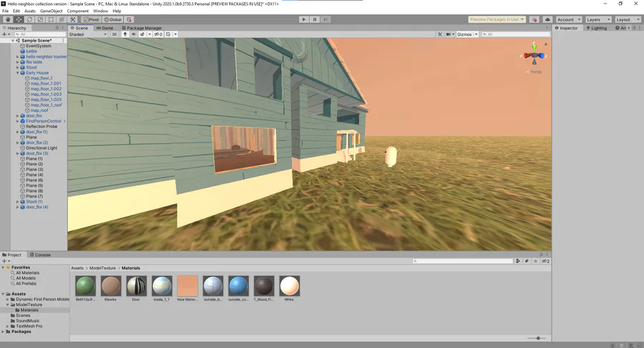The height and width of the screenshot is (348, 644).
Task: Open the Layout dropdown
Action: 628,19
